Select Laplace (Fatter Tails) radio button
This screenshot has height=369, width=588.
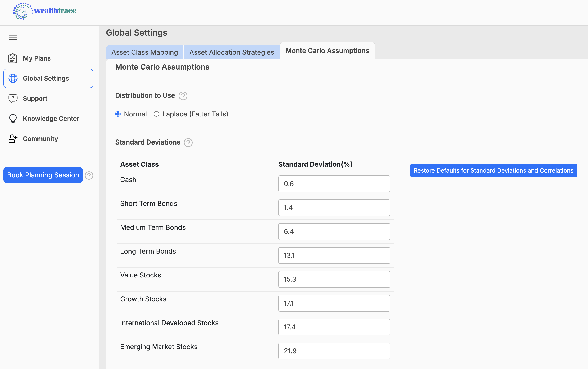(x=156, y=114)
